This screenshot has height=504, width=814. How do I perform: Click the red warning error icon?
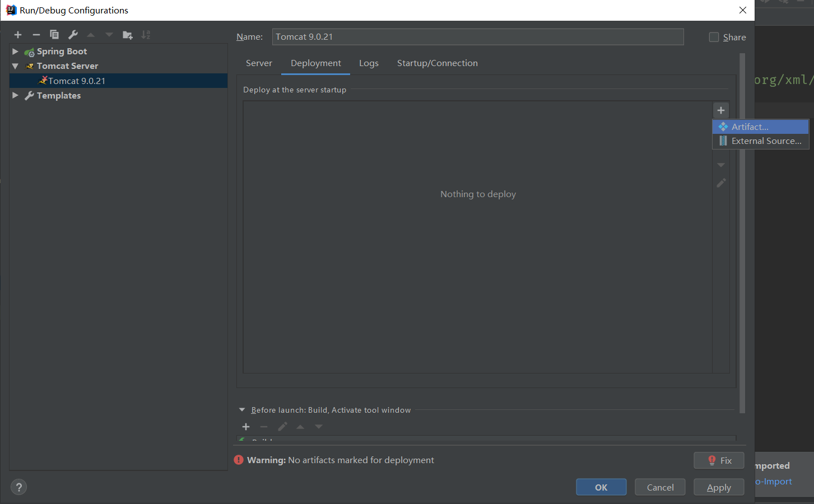(x=239, y=460)
